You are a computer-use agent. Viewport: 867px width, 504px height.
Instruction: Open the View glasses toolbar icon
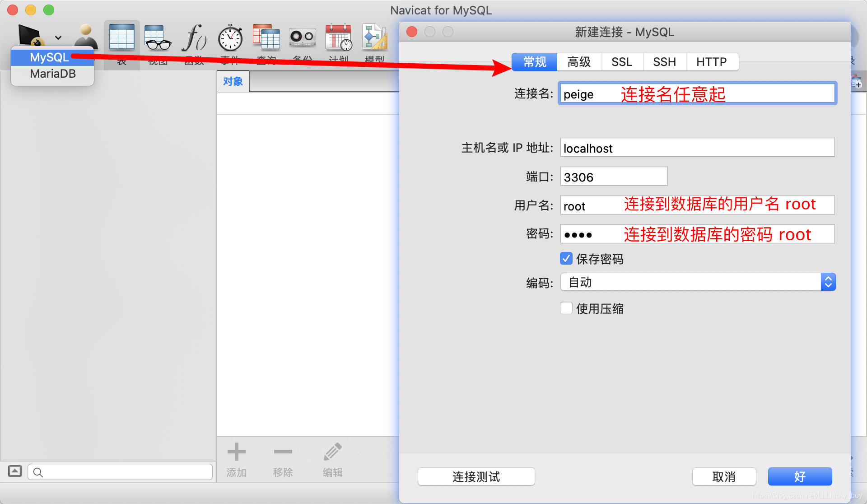158,37
